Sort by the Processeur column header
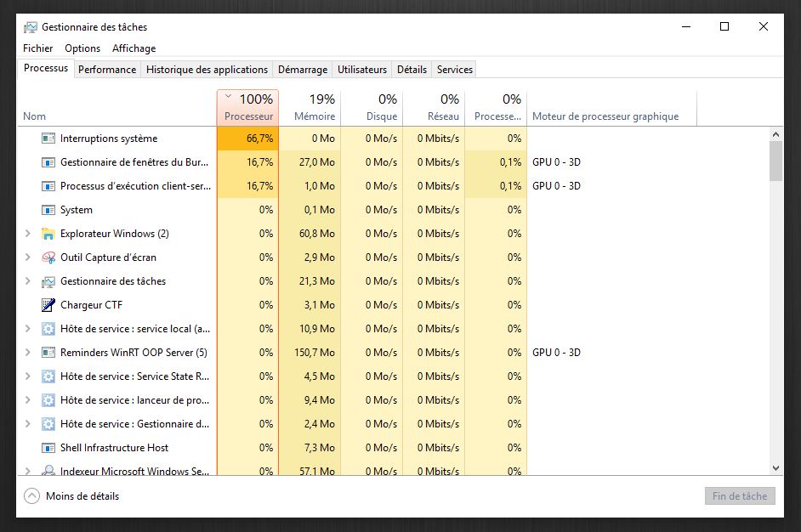Viewport: 801px width, 532px height. coord(247,108)
